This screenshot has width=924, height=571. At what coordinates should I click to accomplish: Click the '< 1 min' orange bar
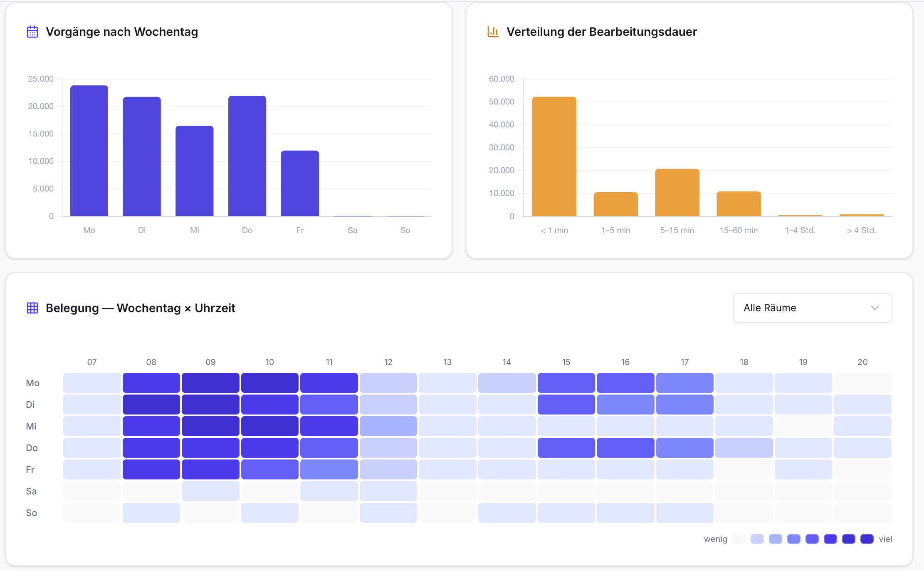tap(554, 156)
